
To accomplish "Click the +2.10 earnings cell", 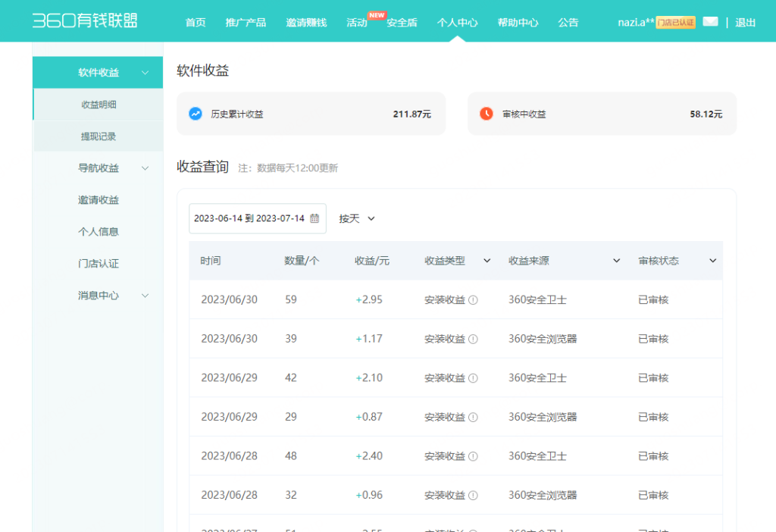I will point(369,378).
